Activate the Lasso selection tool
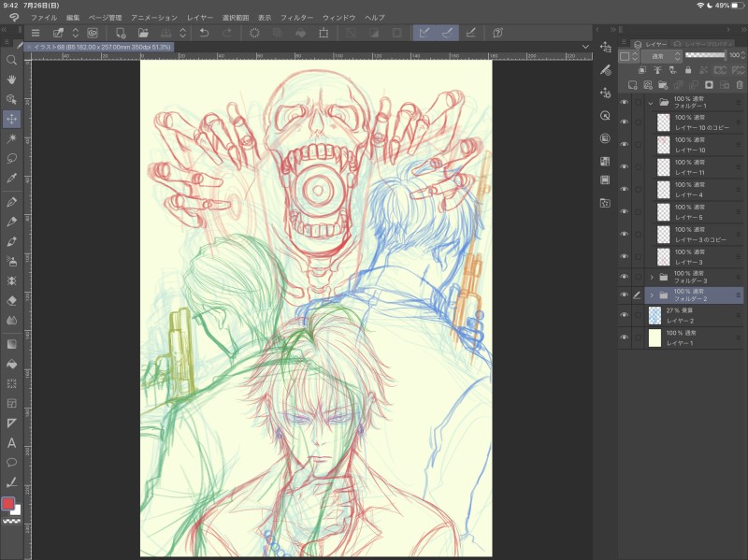 12,157
